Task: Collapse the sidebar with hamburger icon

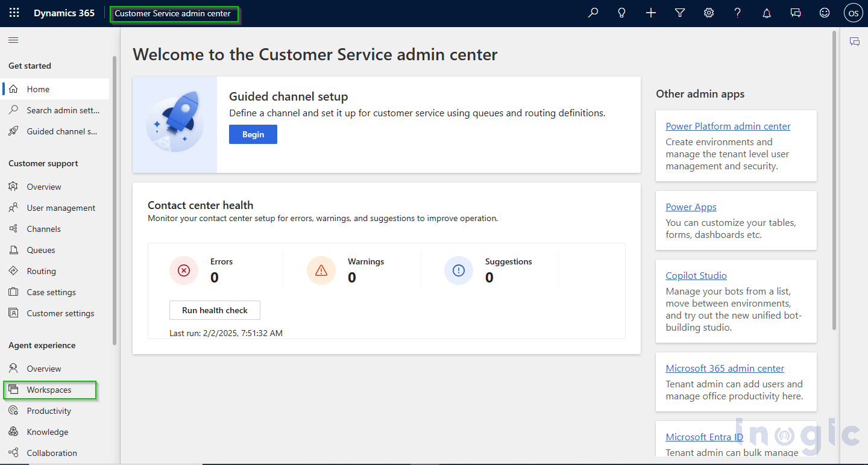Action: (13, 40)
